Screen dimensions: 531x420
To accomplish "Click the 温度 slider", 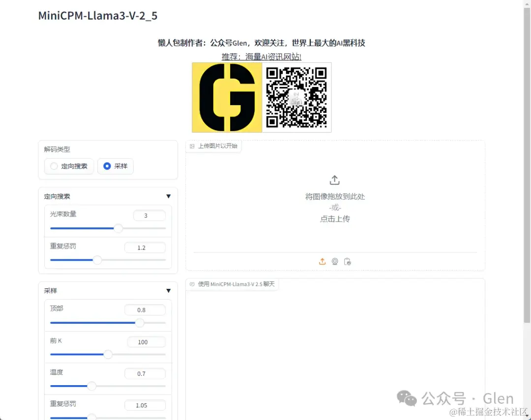I will 108,386.
